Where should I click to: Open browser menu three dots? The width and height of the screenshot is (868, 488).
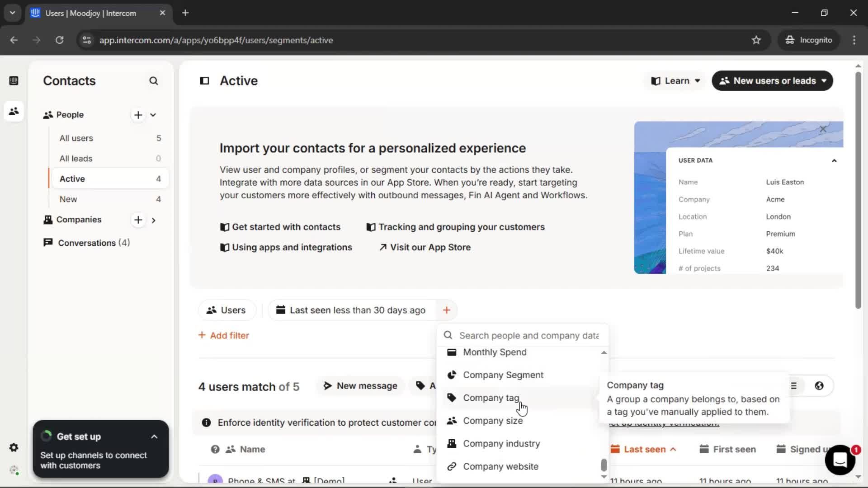854,40
